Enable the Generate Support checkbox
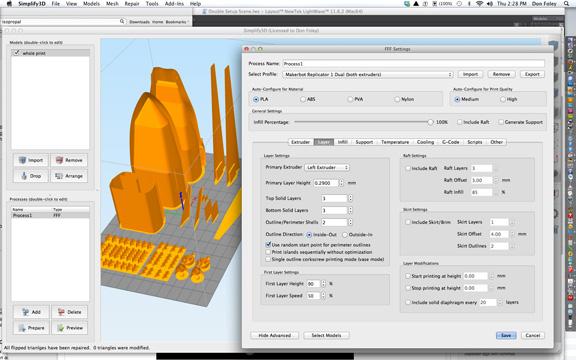The image size is (576, 360). coord(501,122)
